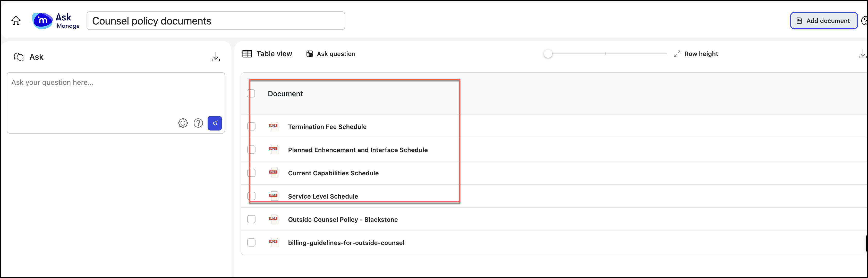Image resolution: width=868 pixels, height=278 pixels.
Task: Send question with the paper plane button
Action: coord(215,123)
